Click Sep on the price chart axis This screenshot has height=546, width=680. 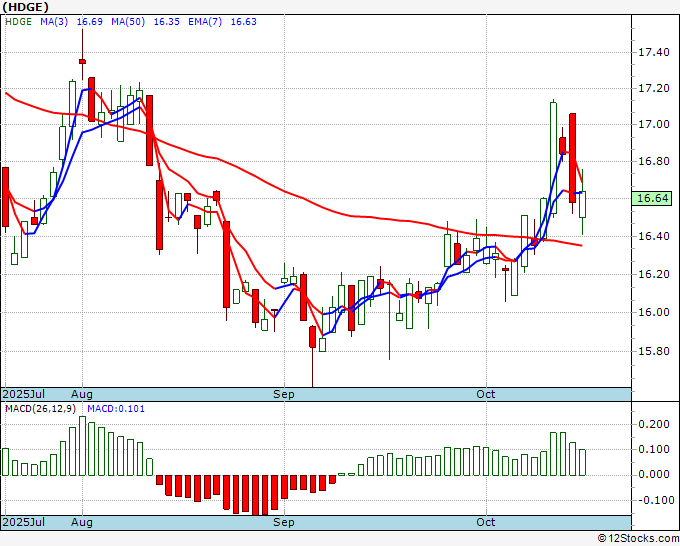[284, 394]
